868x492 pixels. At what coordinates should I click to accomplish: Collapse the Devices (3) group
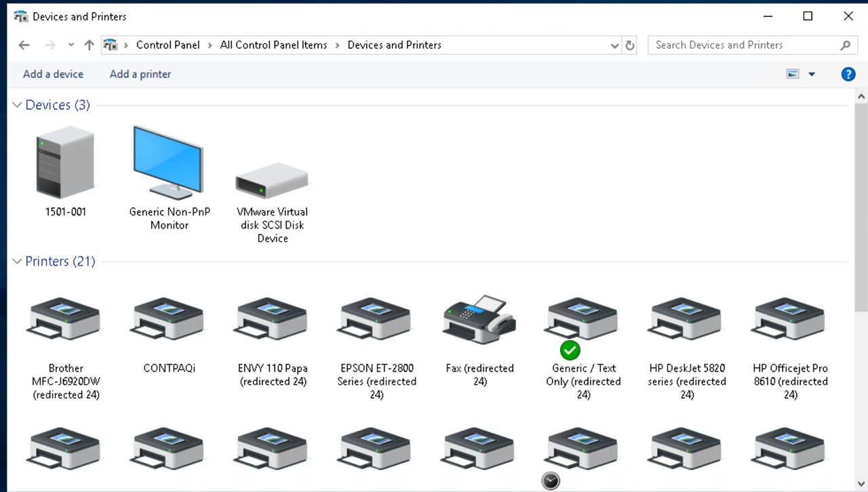pos(17,105)
